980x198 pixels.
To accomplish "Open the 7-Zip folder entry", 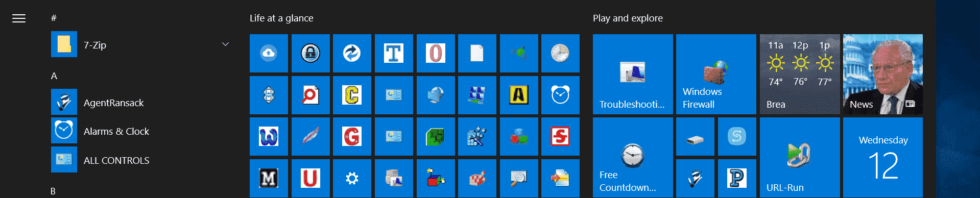I will [141, 44].
